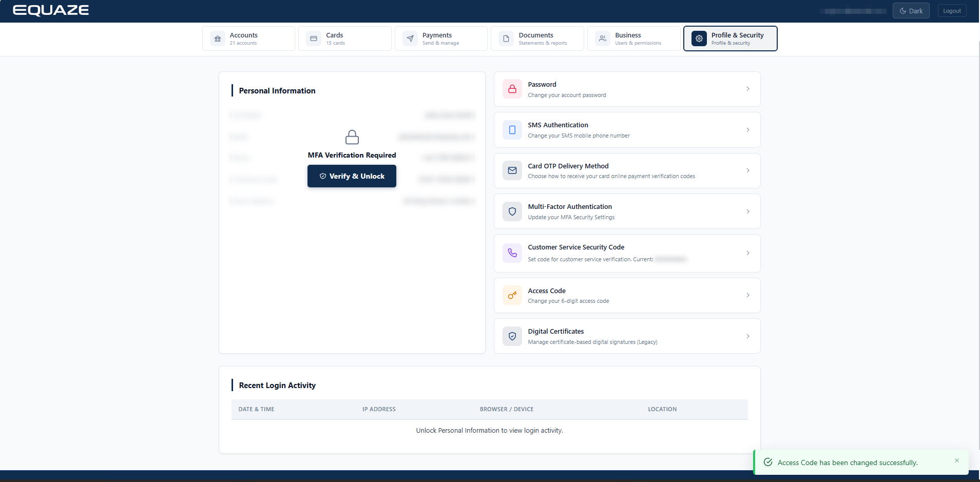Expand the Customer Service Security Code chevron
Image resolution: width=980 pixels, height=482 pixels.
(748, 253)
